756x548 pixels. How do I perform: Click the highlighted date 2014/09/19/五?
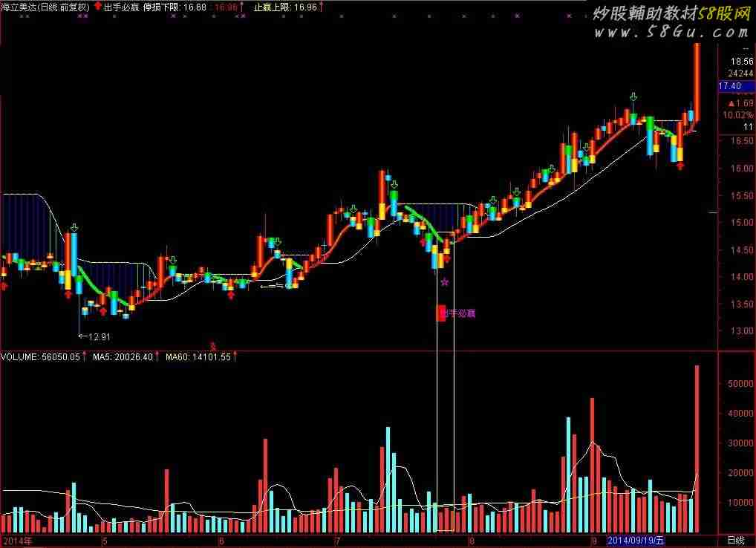point(636,541)
